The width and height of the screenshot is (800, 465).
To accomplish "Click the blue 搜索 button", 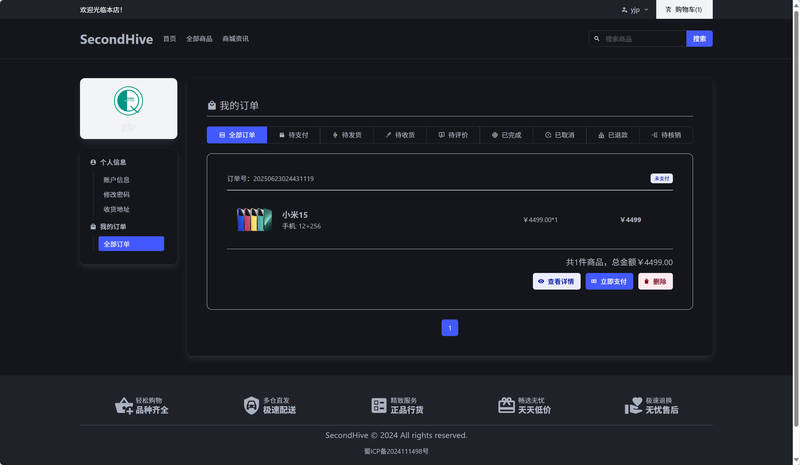I will click(699, 39).
